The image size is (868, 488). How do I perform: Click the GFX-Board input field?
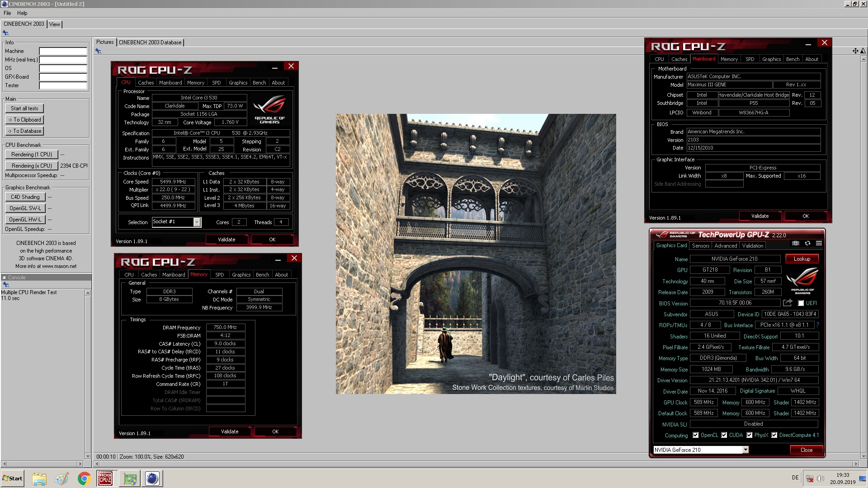coord(63,77)
